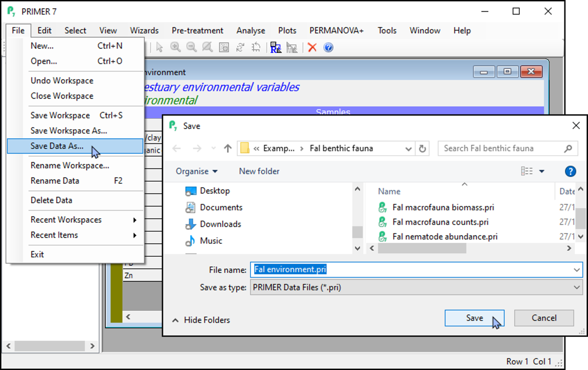Screen dimensions: 588x370
Task: Click the zoom out magnifier icon
Action: click(191, 47)
